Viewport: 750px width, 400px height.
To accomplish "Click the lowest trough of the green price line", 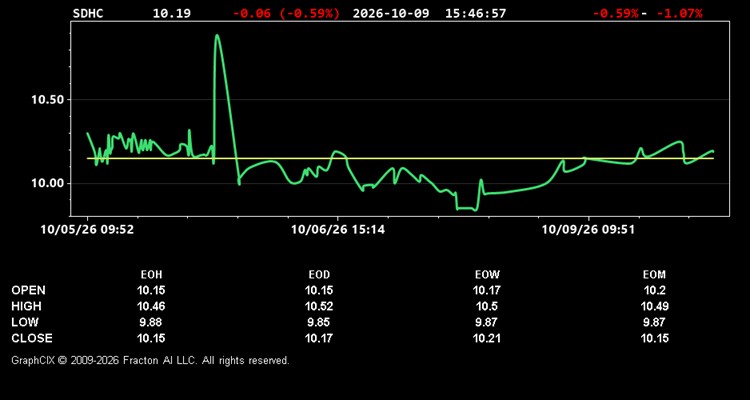I will click(x=474, y=210).
